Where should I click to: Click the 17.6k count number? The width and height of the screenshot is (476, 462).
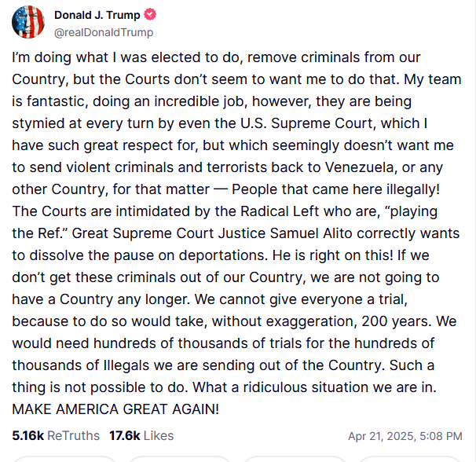[x=125, y=435]
